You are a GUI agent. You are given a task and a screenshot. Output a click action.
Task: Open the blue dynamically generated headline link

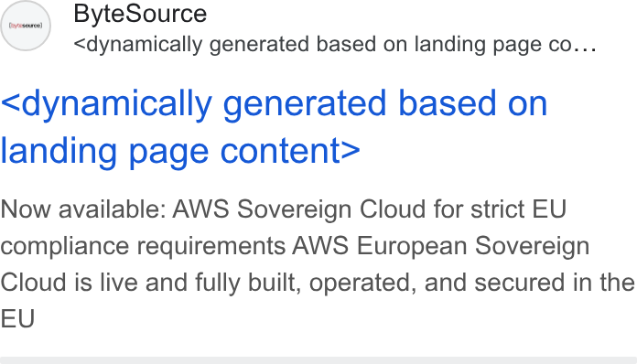(x=274, y=127)
